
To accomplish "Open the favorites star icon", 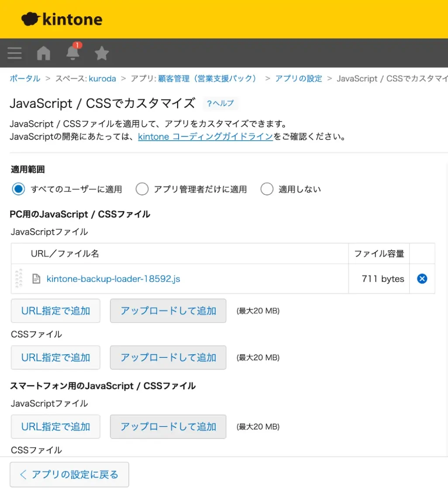I will click(102, 53).
